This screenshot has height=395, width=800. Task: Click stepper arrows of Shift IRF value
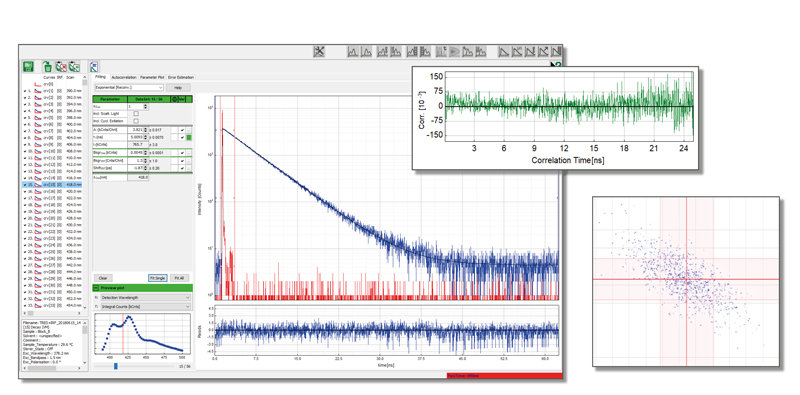tap(145, 168)
